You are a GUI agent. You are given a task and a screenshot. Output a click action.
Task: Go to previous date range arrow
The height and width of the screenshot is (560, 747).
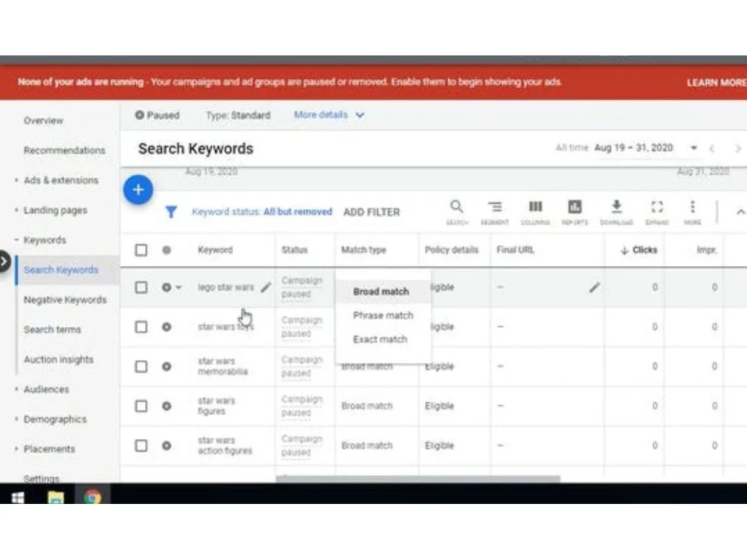712,149
